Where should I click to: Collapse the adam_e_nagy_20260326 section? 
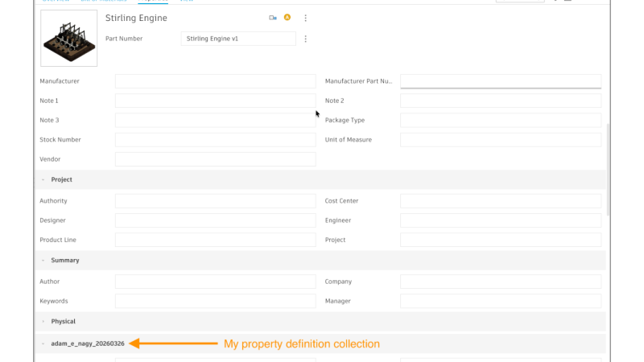coord(43,343)
